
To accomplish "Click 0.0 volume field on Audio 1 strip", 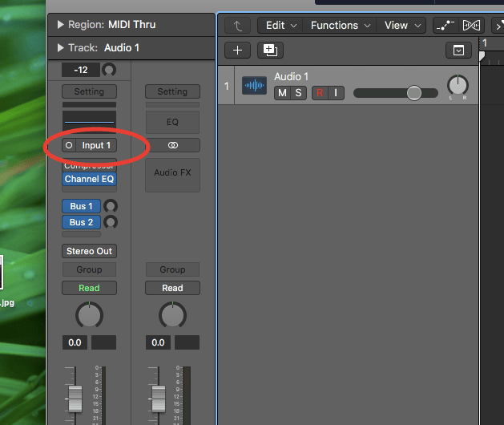I will click(75, 342).
